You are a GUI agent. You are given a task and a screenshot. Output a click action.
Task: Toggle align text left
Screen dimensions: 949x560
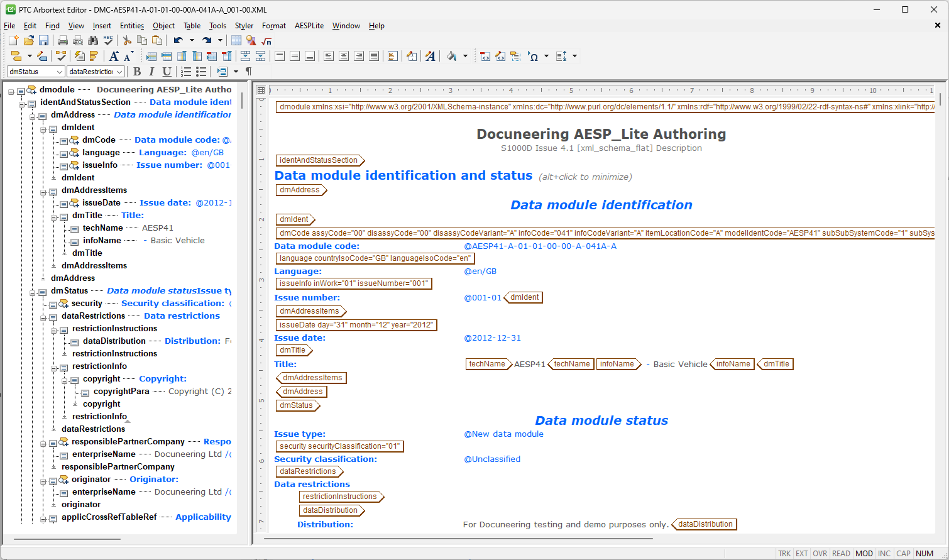click(329, 56)
